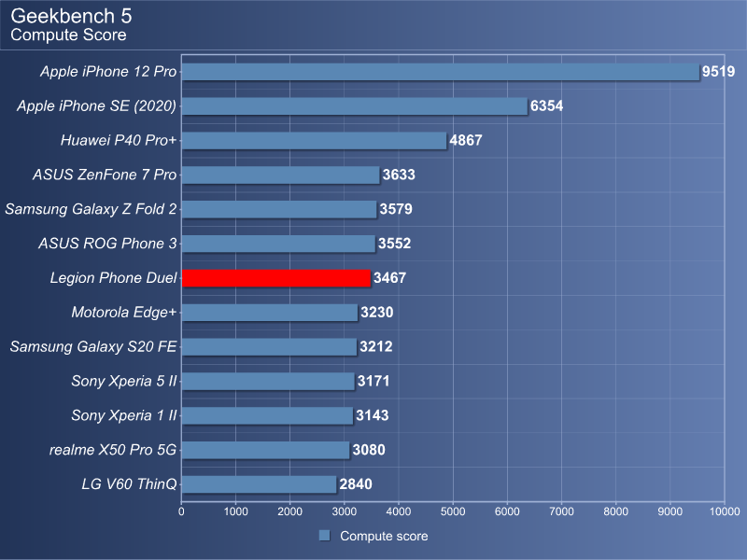Select the 'Apple iPhone SE (2020)' label
This screenshot has width=747, height=560.
(97, 105)
